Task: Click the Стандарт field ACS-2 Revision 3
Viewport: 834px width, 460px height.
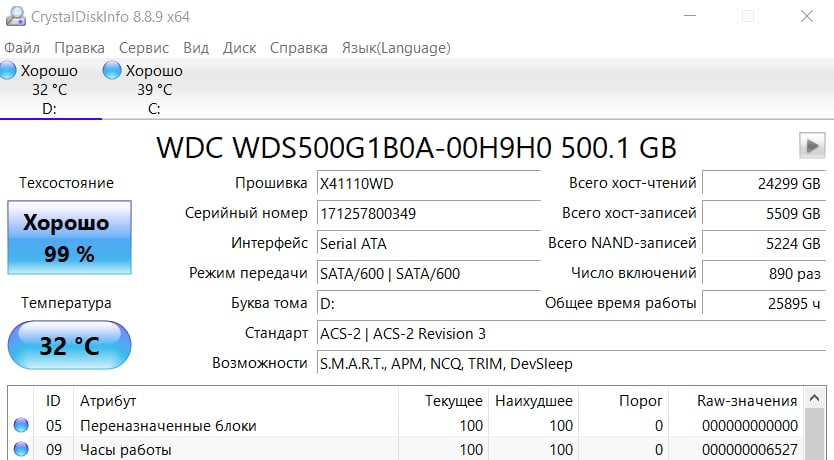Action: point(571,334)
